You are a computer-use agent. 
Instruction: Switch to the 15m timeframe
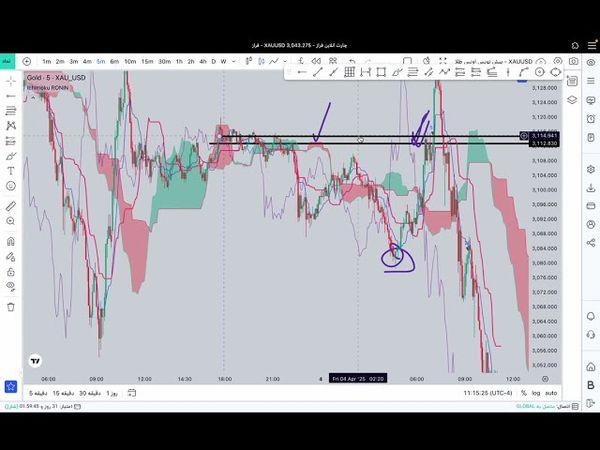click(147, 61)
